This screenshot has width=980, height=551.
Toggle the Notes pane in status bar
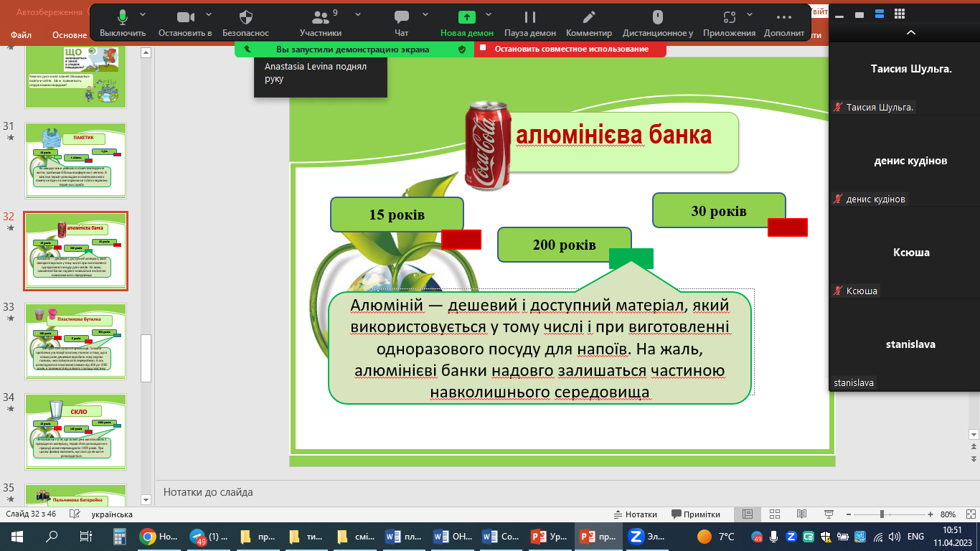[635, 514]
